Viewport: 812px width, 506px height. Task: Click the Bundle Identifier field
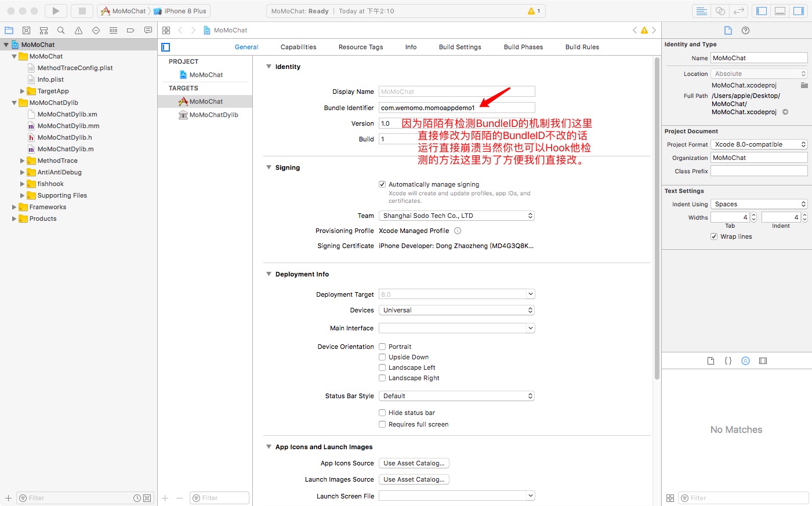pos(456,107)
